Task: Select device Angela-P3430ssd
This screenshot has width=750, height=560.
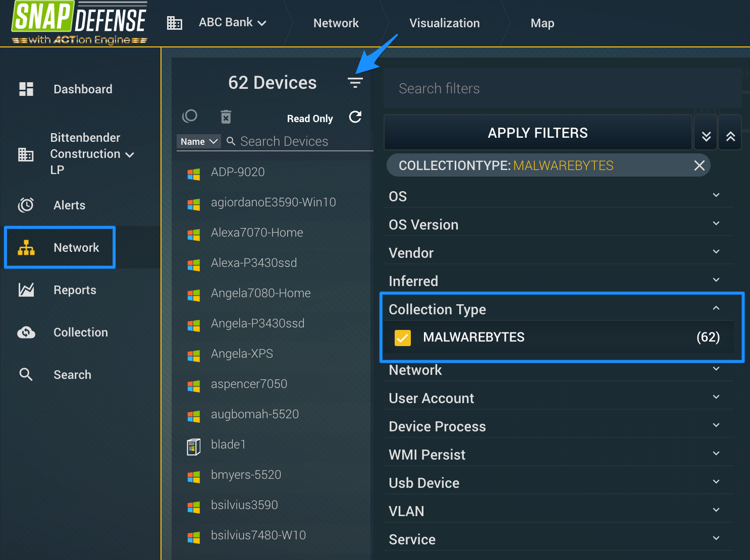Action: coord(257,323)
